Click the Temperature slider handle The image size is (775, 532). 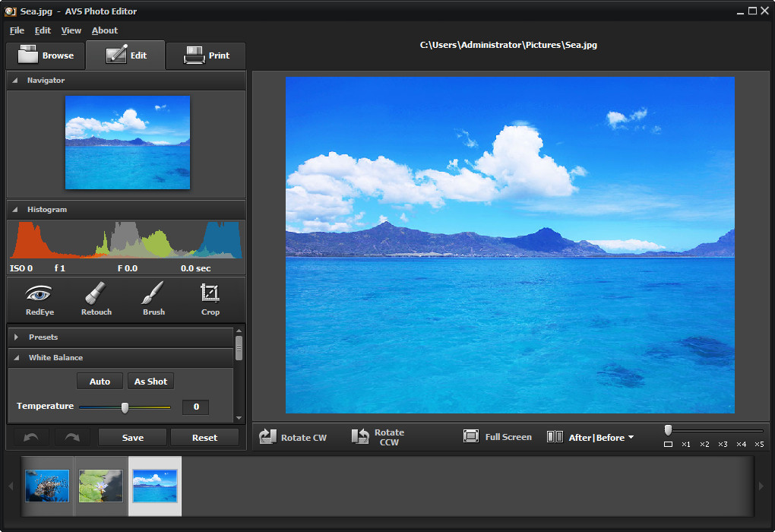click(x=125, y=407)
